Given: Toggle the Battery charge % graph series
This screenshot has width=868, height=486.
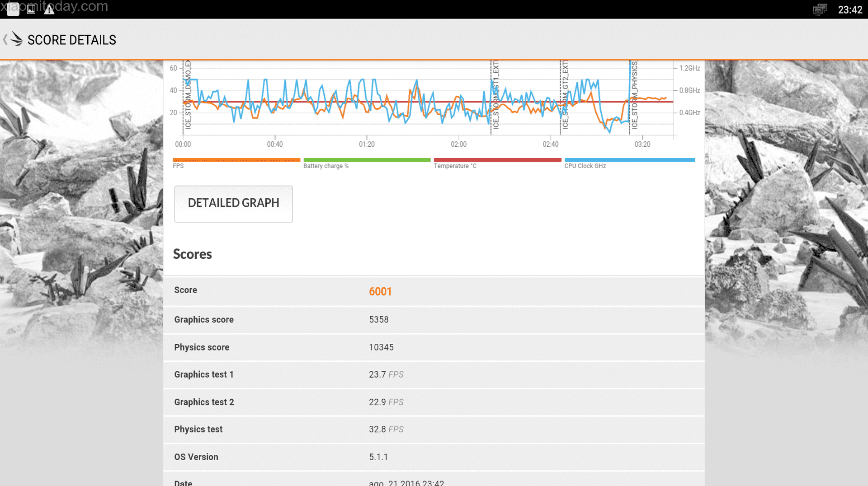Looking at the screenshot, I should pos(367,160).
